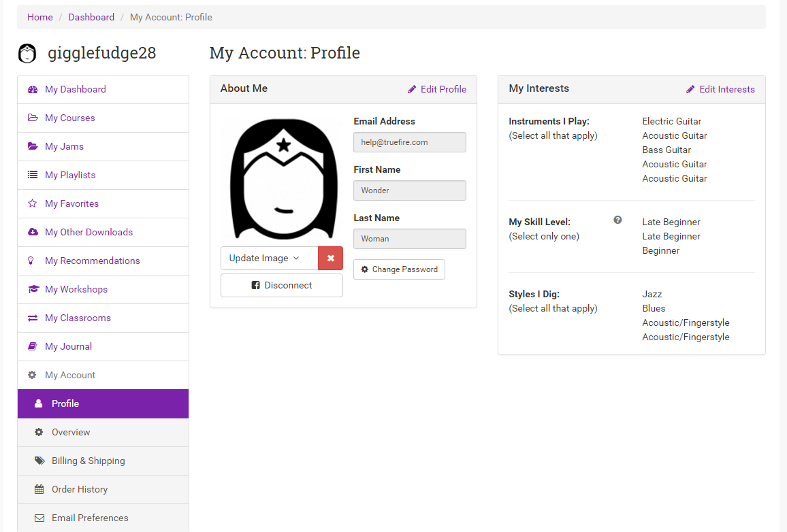
Task: Open Email Preferences
Action: [103, 518]
